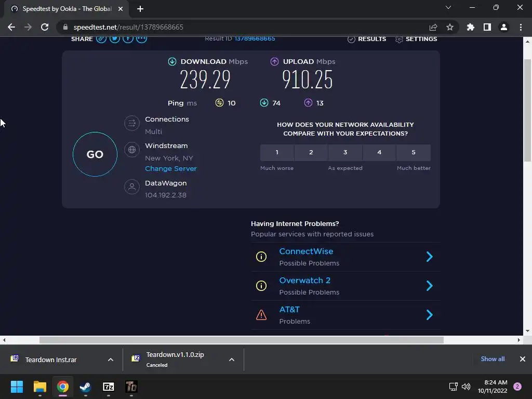Close the Speedtest by Ookla tab
This screenshot has width=532, height=399.
(121, 9)
